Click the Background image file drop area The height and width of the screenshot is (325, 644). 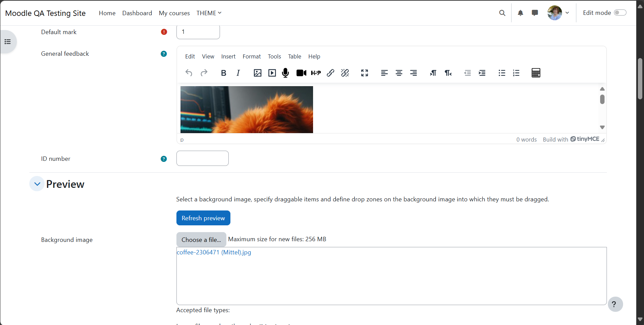pyautogui.click(x=391, y=276)
